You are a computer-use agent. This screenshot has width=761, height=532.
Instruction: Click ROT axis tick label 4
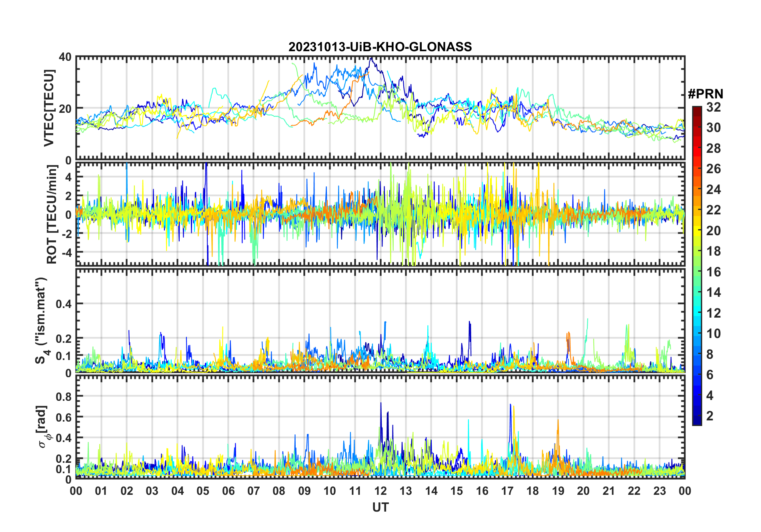point(68,177)
